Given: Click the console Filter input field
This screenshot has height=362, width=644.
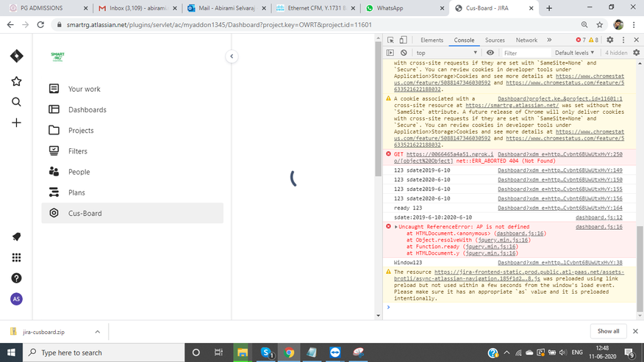Looking at the screenshot, I should point(526,53).
